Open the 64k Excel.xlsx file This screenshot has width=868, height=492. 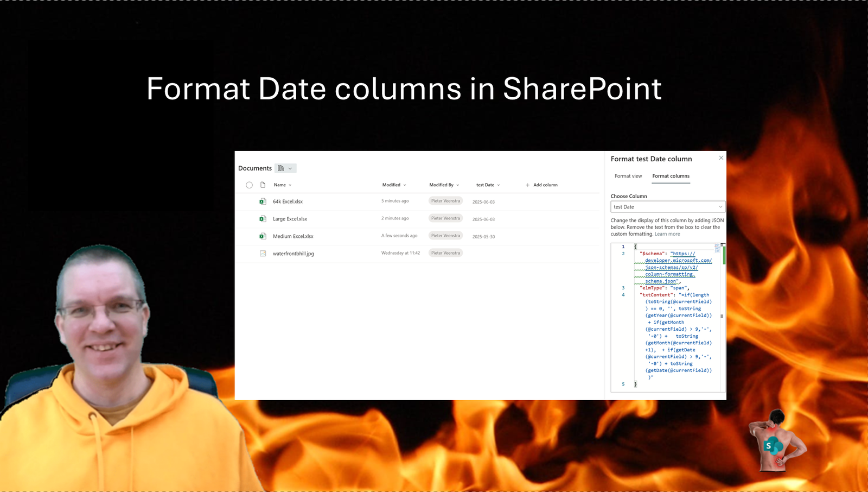pyautogui.click(x=288, y=201)
